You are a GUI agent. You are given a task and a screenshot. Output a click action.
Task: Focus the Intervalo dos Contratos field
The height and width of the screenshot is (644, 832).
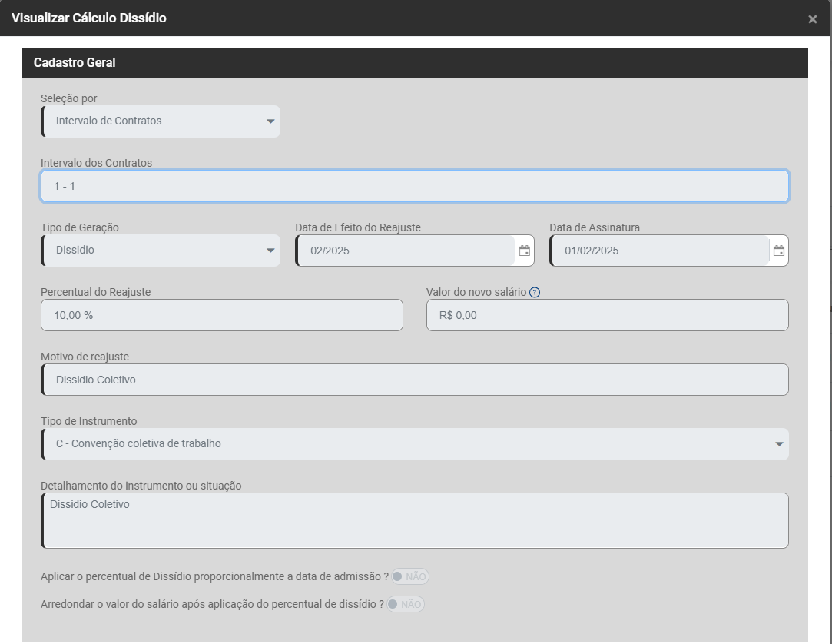(x=415, y=186)
